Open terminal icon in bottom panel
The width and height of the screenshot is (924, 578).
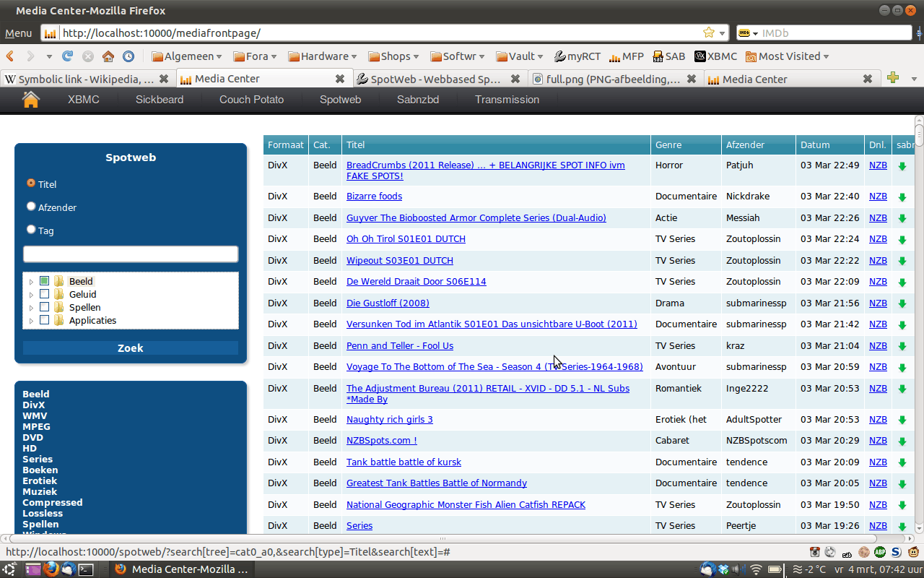click(x=86, y=569)
